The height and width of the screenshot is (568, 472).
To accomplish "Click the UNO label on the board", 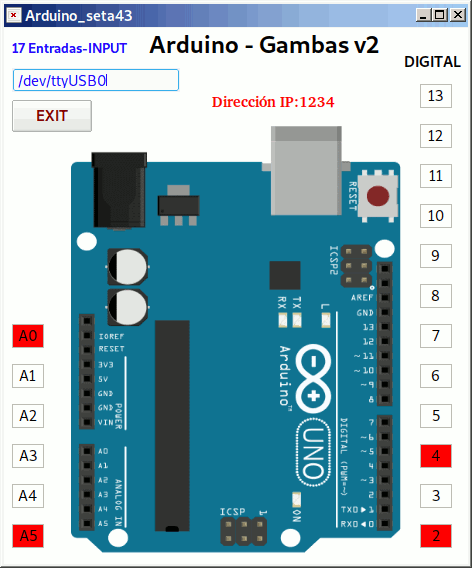I will (x=313, y=454).
